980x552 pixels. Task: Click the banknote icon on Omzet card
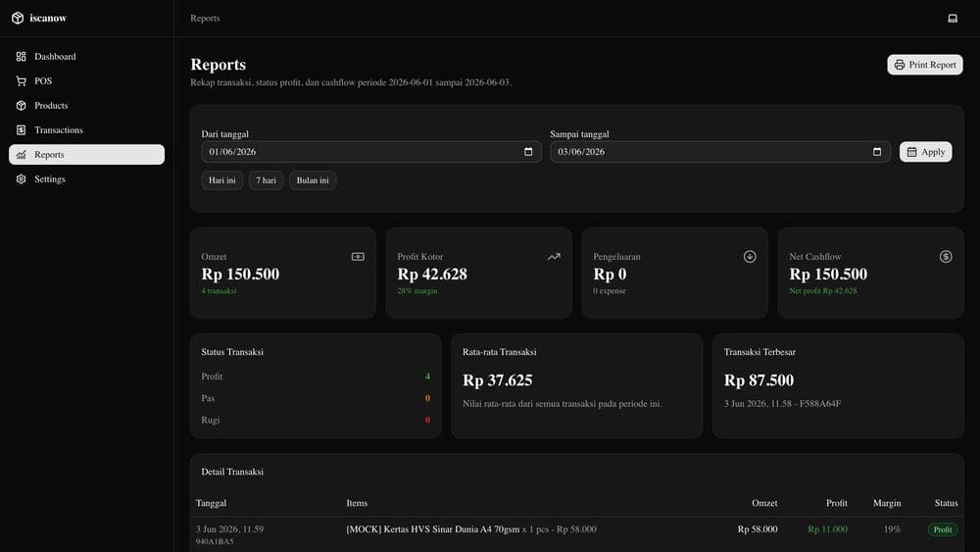[x=358, y=256]
